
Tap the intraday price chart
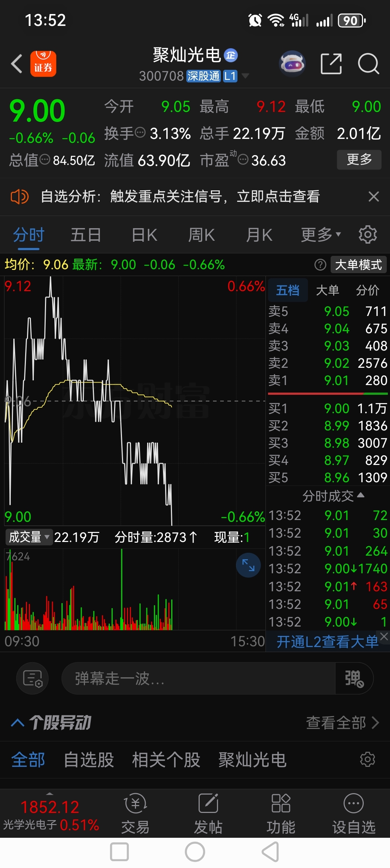(135, 401)
